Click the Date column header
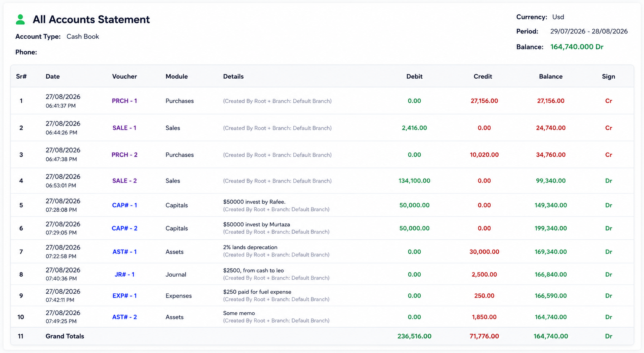 tap(52, 76)
